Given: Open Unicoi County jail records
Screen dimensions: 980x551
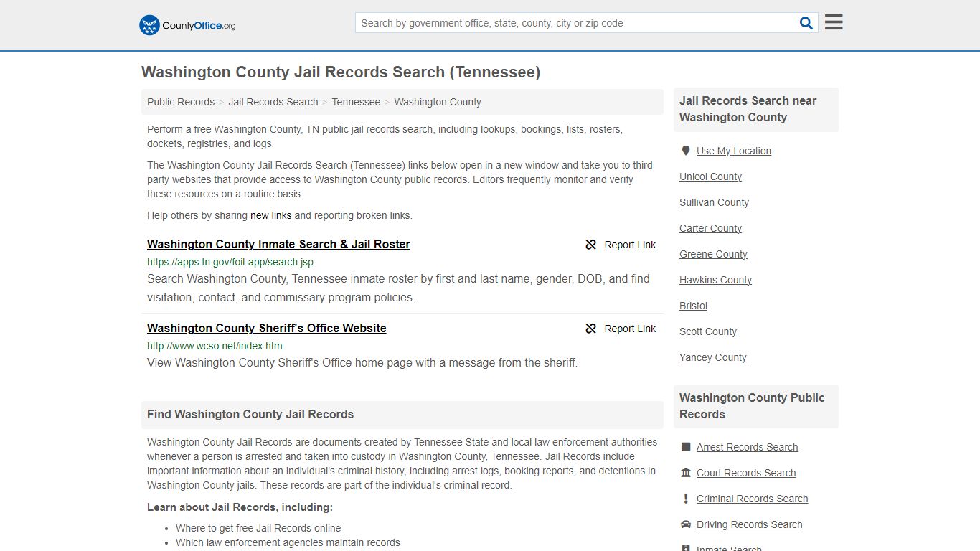Looking at the screenshot, I should click(x=710, y=176).
